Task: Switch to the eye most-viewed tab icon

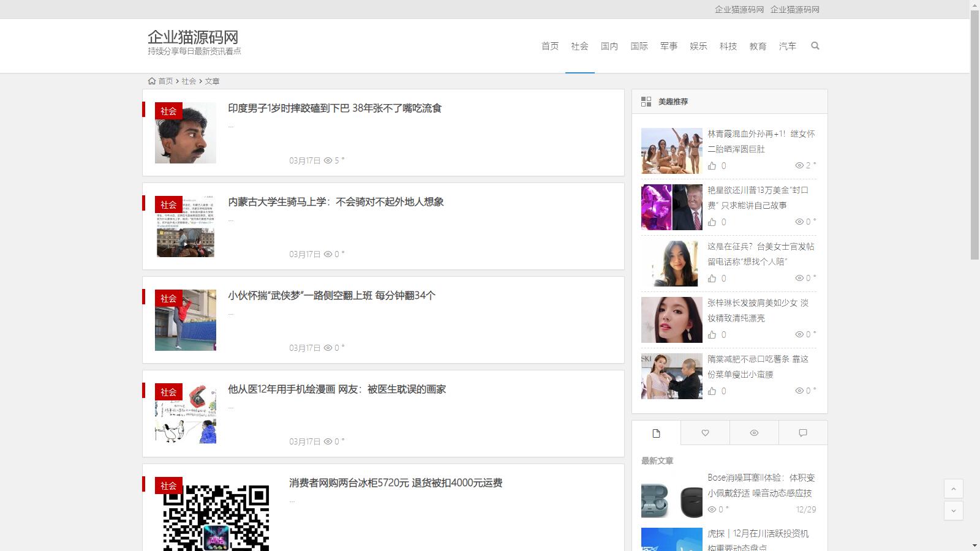Action: [754, 433]
